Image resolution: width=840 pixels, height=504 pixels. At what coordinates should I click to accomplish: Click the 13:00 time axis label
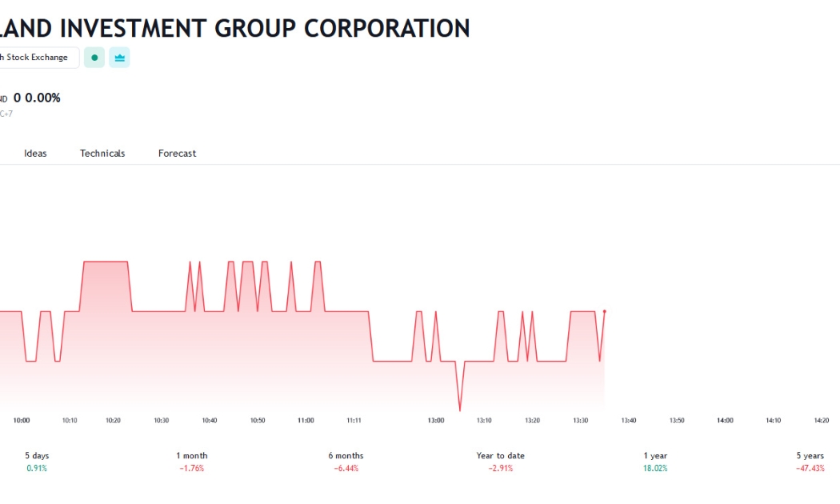click(435, 421)
